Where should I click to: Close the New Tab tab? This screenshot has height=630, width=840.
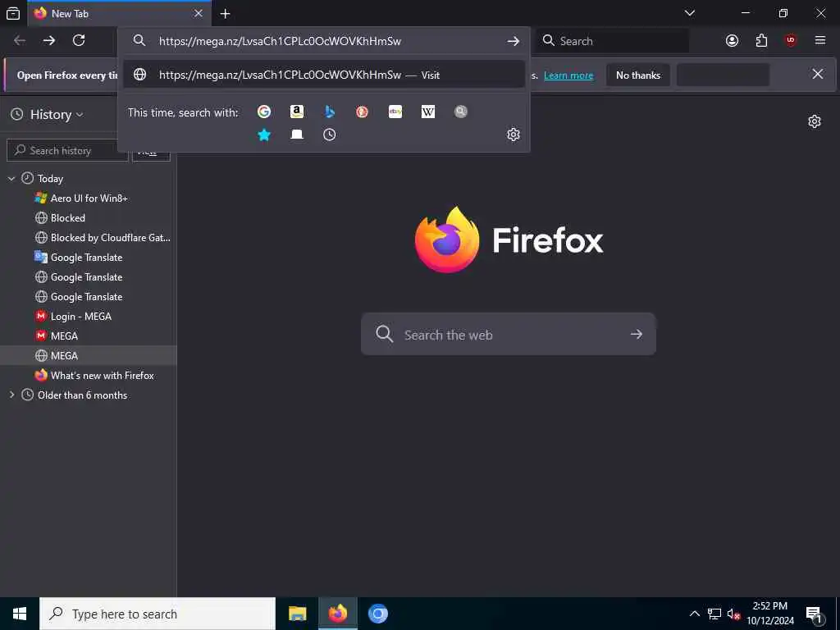[x=199, y=13]
